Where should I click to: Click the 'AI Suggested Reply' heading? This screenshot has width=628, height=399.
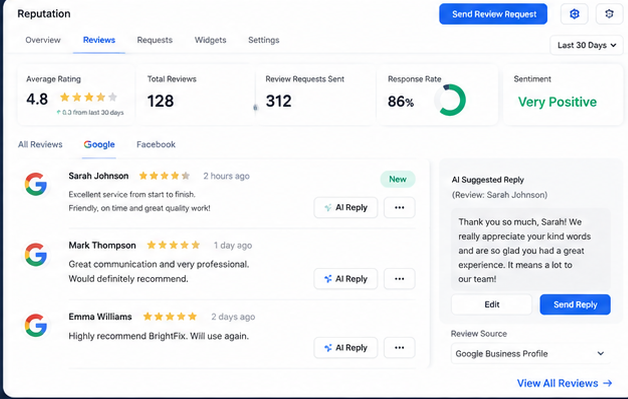(x=487, y=180)
